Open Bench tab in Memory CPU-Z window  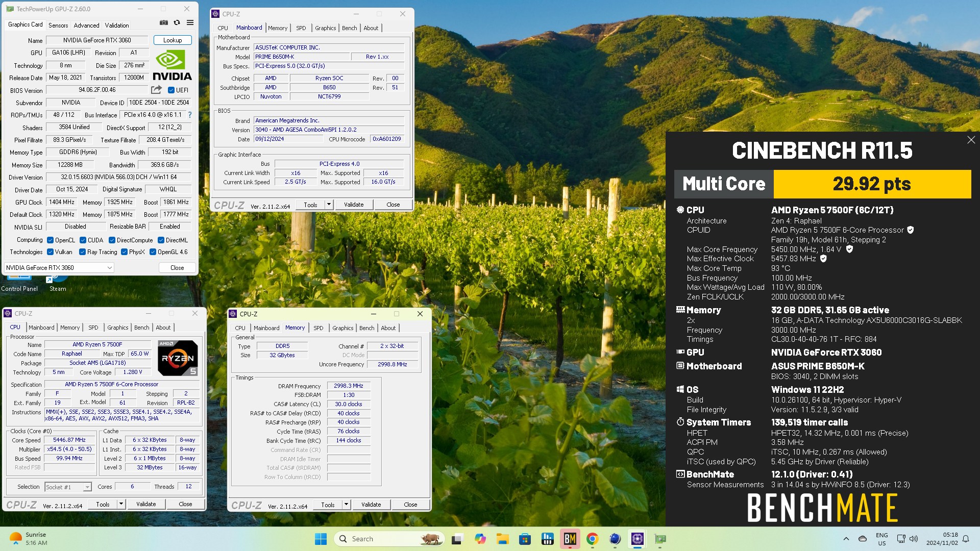point(367,328)
